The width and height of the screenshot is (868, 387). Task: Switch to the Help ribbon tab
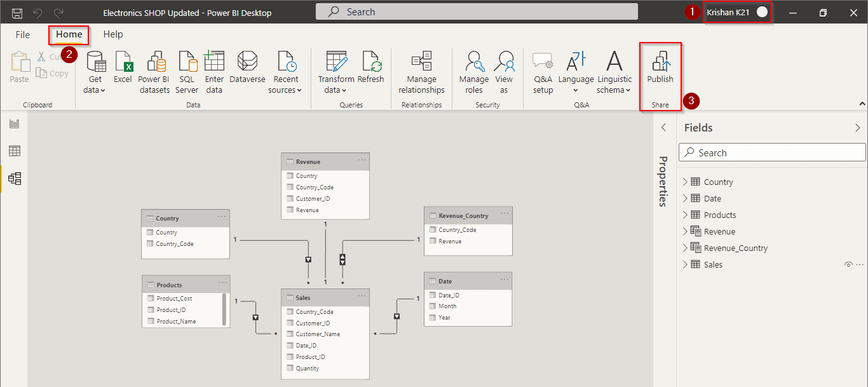113,34
